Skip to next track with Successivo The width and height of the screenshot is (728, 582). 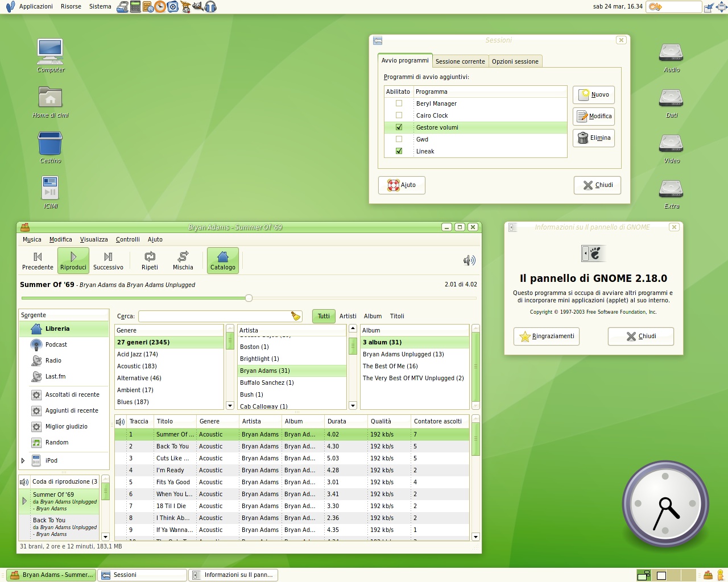click(x=108, y=261)
